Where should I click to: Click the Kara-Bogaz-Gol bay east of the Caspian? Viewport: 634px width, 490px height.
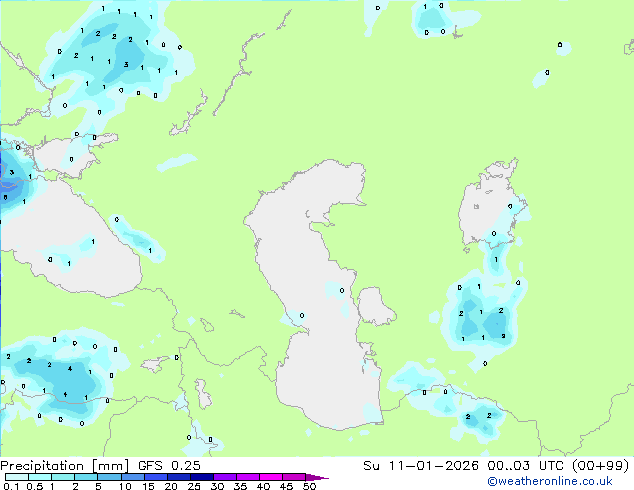tap(375, 306)
